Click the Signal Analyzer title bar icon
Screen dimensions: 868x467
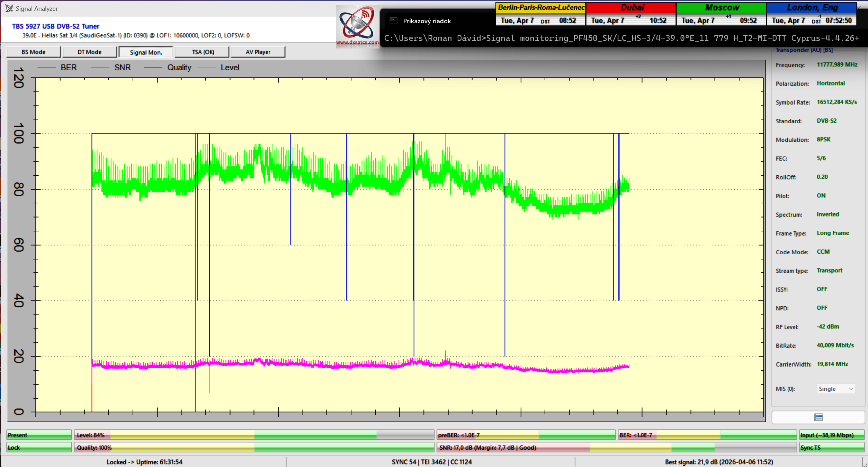tap(9, 8)
